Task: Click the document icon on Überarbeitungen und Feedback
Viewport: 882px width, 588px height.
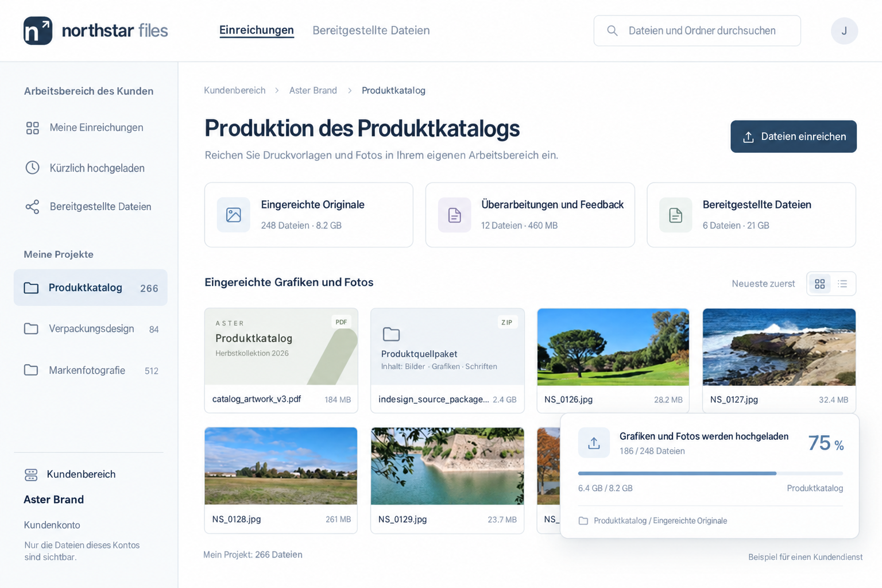Action: [454, 215]
